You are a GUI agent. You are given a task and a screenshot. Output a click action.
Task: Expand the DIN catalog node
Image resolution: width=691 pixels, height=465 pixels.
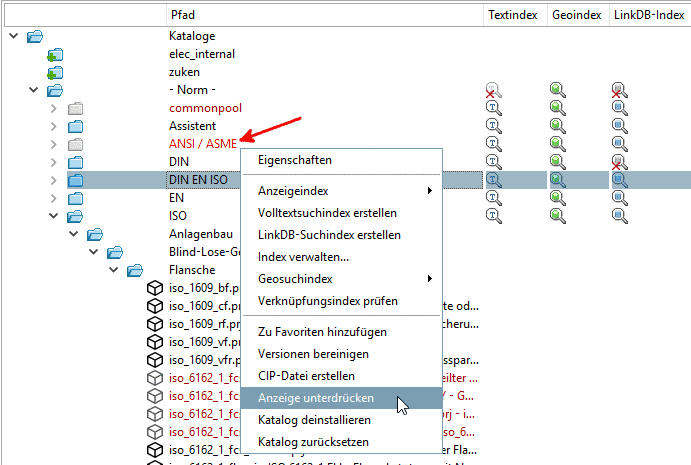(54, 162)
